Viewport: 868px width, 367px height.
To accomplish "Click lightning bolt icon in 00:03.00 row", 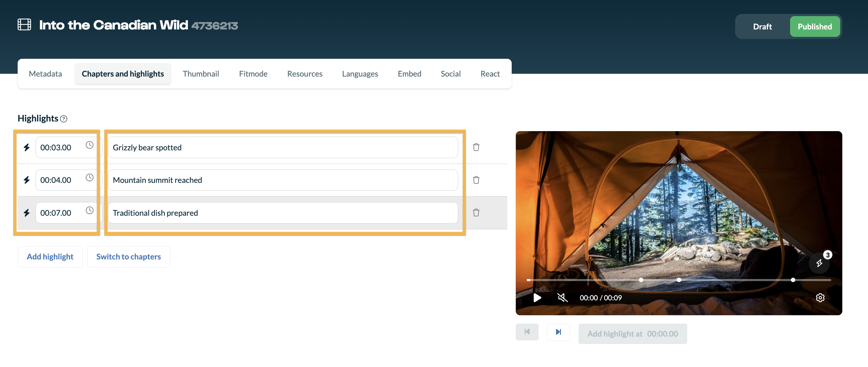I will pos(27,148).
